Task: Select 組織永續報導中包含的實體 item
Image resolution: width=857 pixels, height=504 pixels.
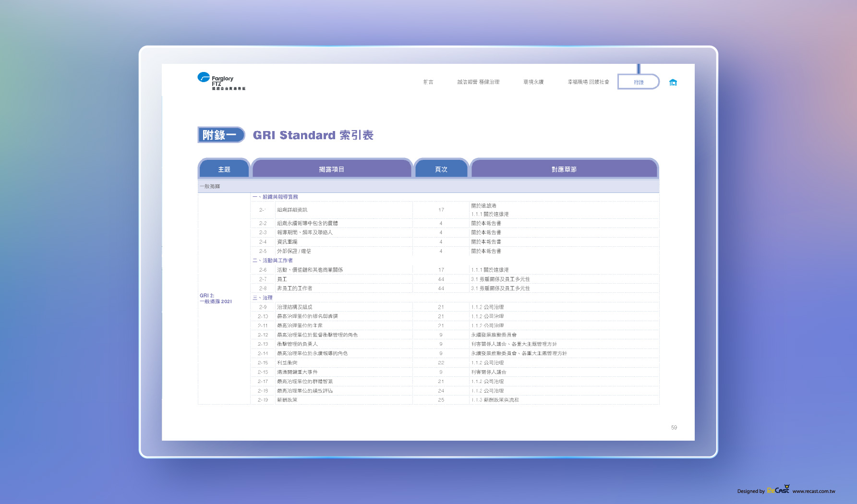Action: tap(307, 223)
